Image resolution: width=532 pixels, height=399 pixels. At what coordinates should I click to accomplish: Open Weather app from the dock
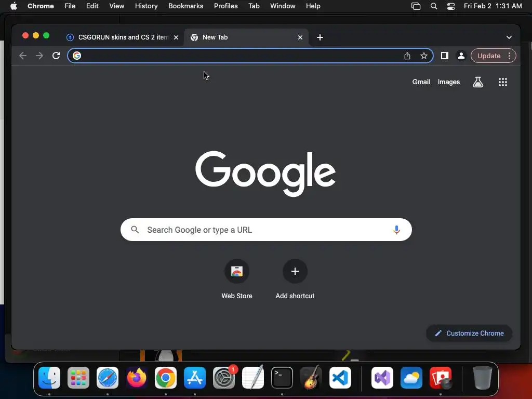point(411,378)
